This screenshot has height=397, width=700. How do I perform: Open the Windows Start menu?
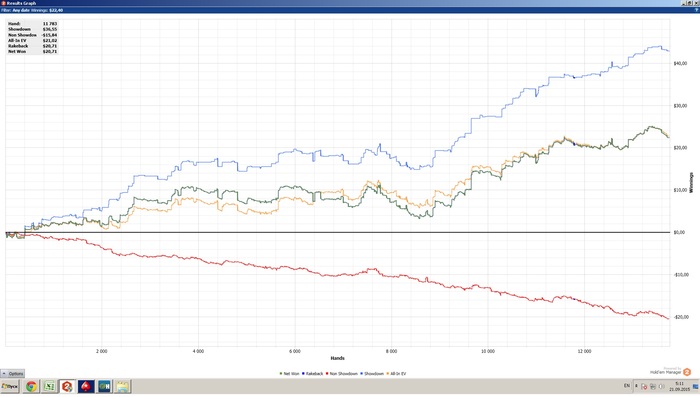point(9,386)
